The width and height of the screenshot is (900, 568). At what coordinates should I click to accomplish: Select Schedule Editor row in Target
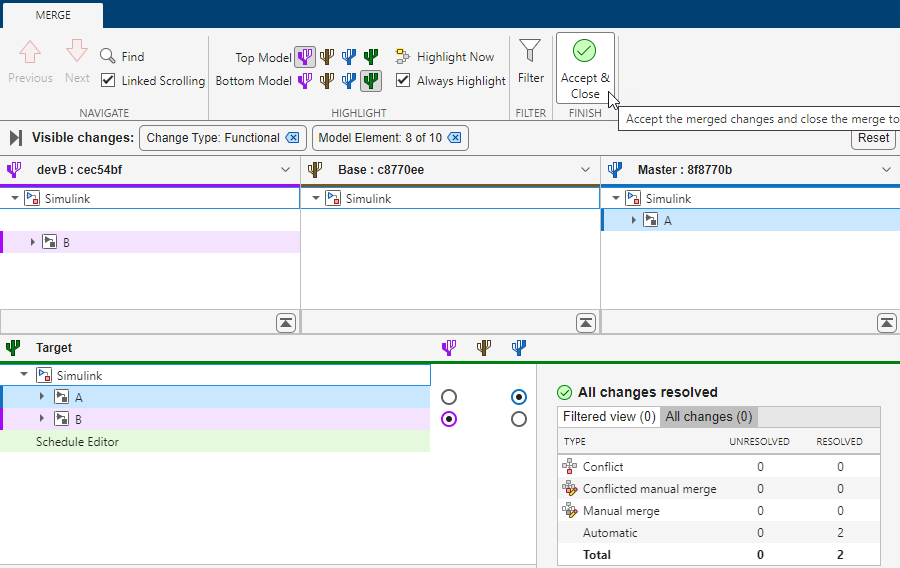click(77, 442)
